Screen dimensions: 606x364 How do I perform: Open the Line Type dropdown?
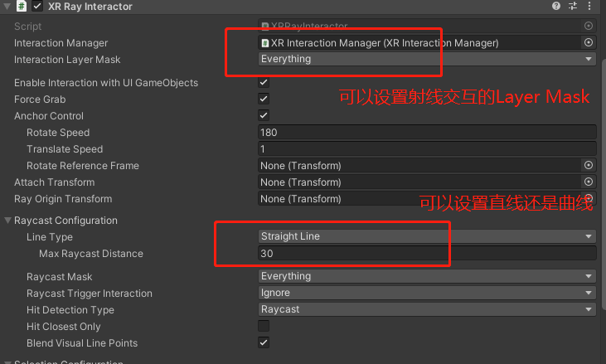tap(427, 236)
